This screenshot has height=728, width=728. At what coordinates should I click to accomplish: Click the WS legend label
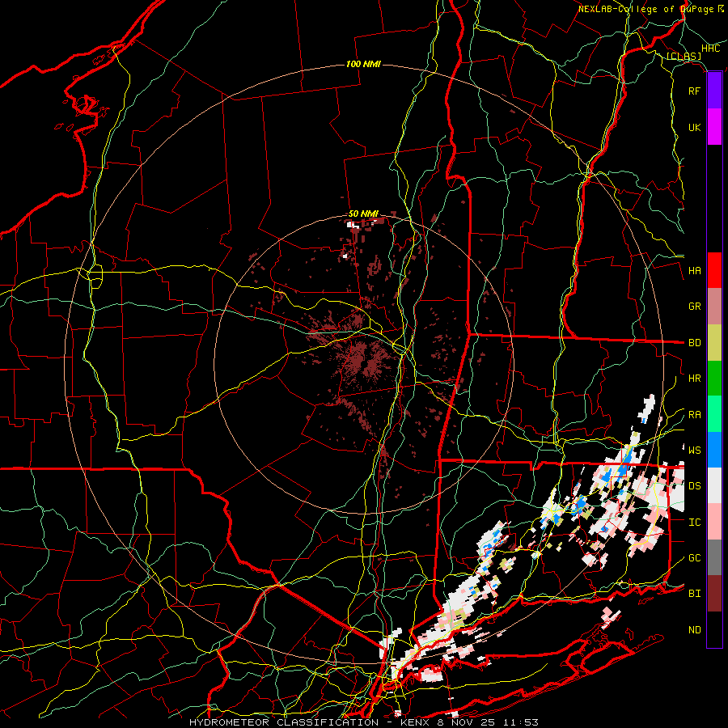(695, 451)
